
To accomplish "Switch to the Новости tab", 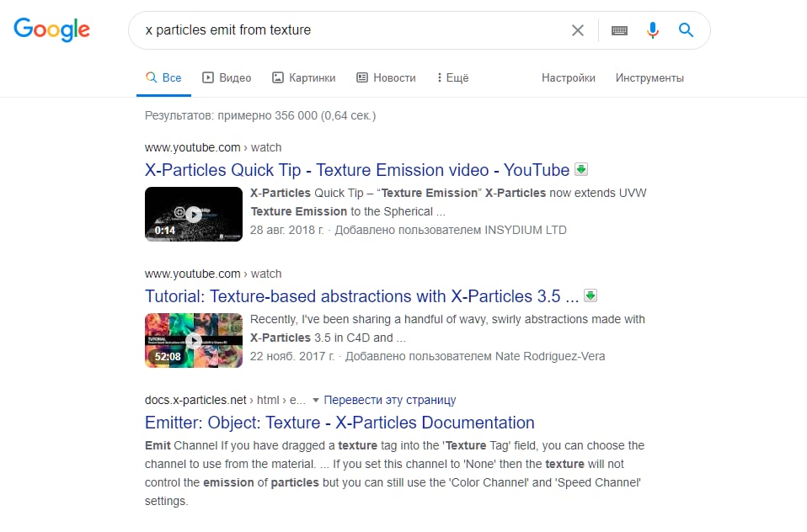I will 386,77.
